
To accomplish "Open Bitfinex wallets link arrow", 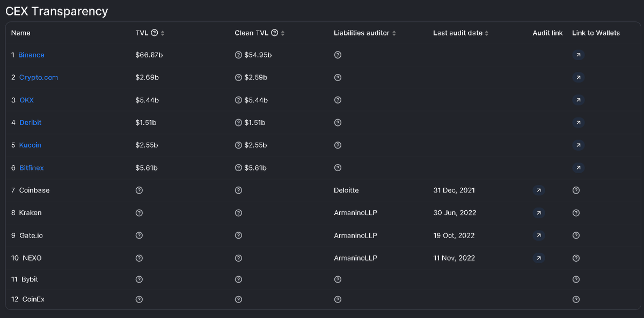I will point(578,168).
